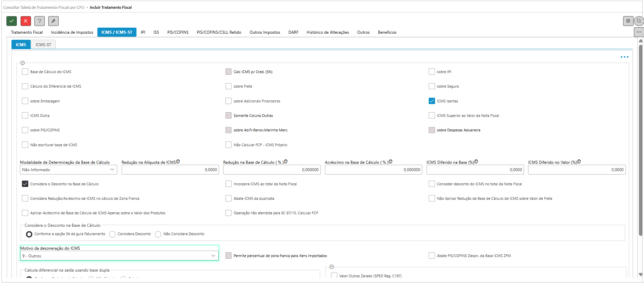Screen dimensions: 644x283
Task: Open the blue three-dot options menu
Action: click(x=624, y=57)
